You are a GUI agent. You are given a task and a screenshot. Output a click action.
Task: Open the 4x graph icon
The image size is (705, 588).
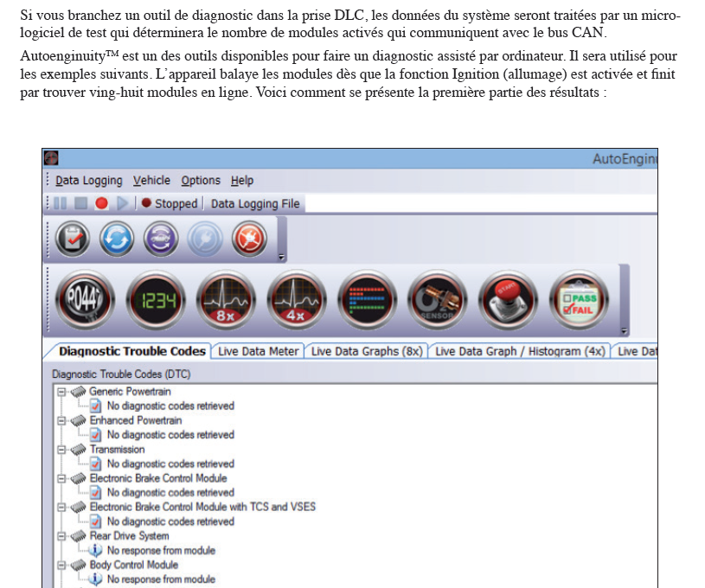[x=293, y=303]
